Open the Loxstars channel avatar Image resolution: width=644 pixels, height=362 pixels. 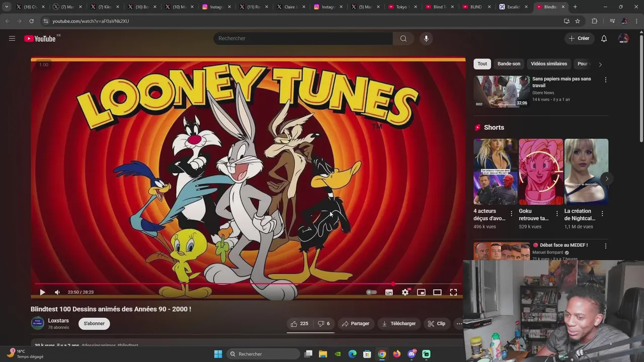tap(38, 323)
